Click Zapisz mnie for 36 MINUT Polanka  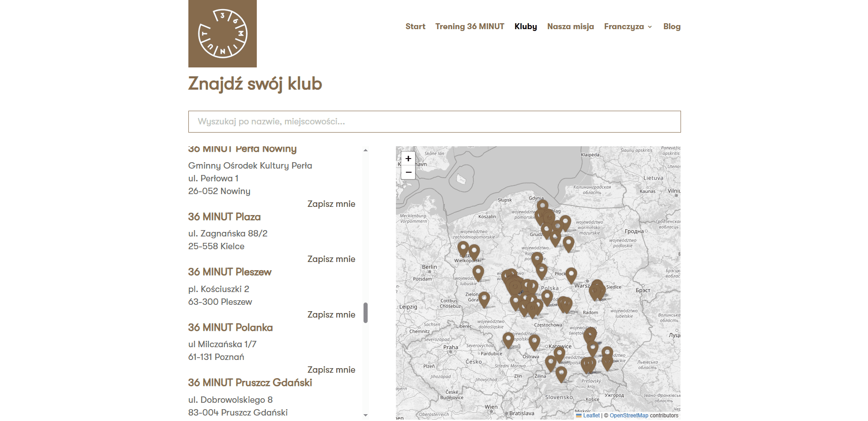(x=331, y=370)
